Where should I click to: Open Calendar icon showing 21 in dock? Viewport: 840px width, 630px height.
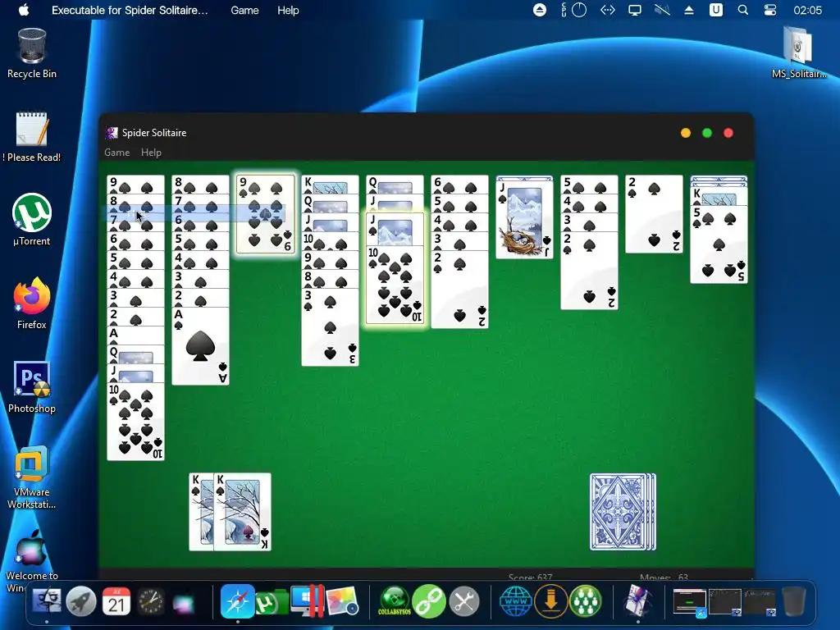116,601
